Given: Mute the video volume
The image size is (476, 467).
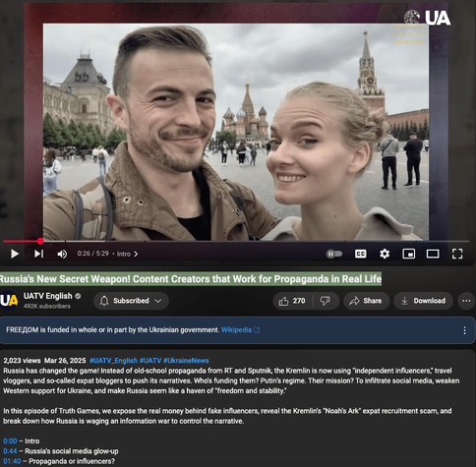Looking at the screenshot, I should pos(62,254).
